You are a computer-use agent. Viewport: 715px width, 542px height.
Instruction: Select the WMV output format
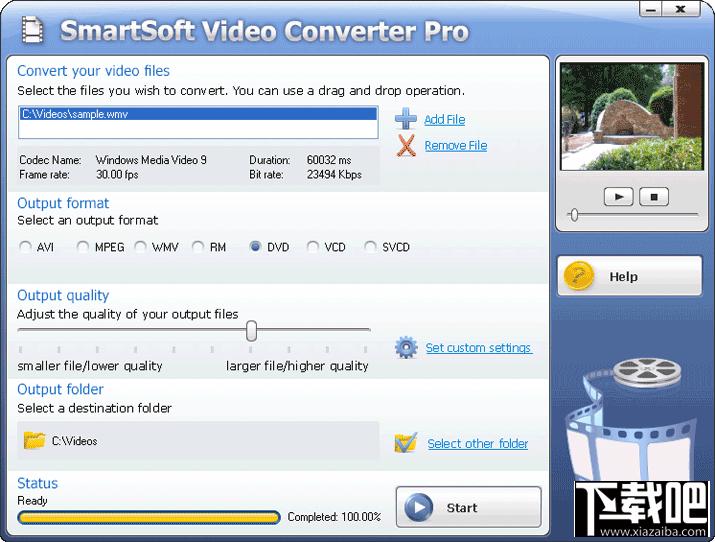pos(140,247)
